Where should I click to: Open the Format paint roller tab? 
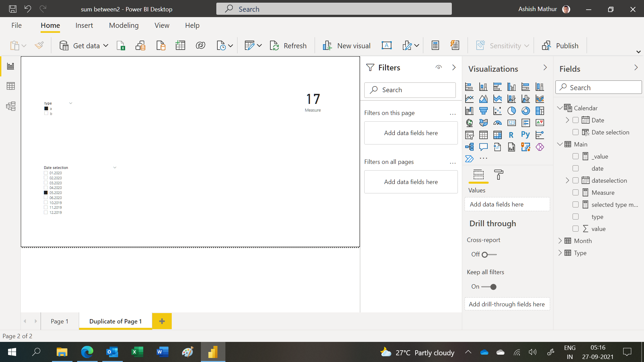point(499,175)
